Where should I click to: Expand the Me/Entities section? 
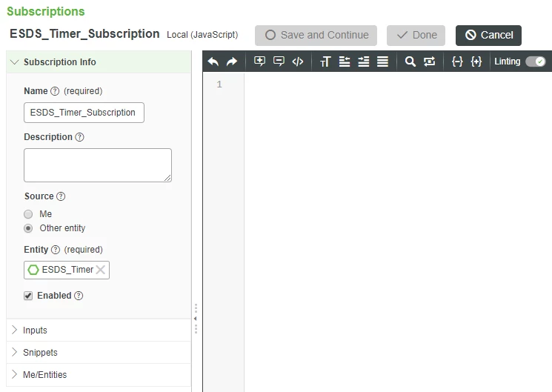pyautogui.click(x=99, y=374)
